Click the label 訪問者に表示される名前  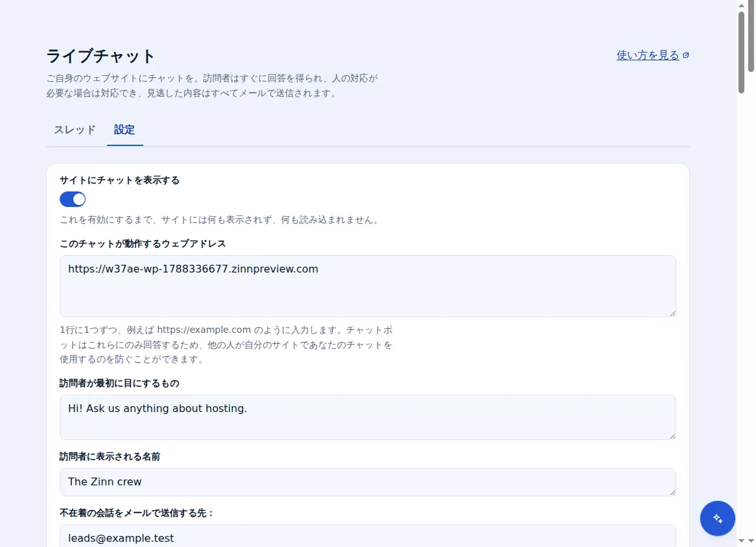110,456
